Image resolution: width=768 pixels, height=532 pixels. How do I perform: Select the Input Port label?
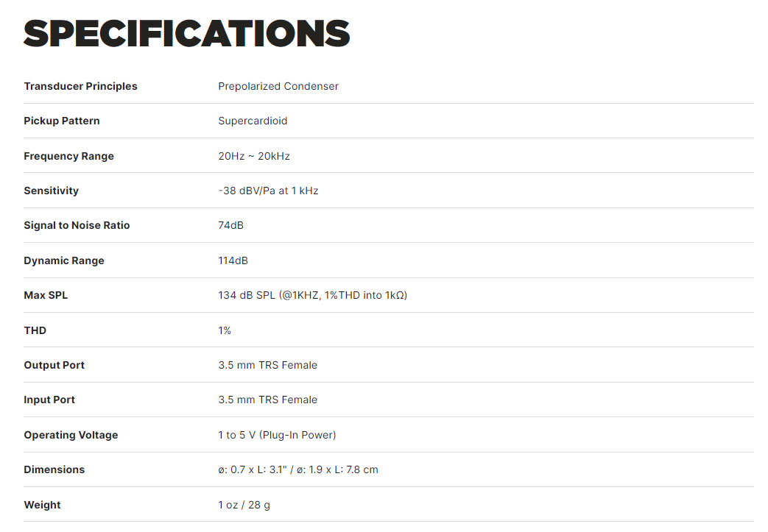[x=49, y=400]
